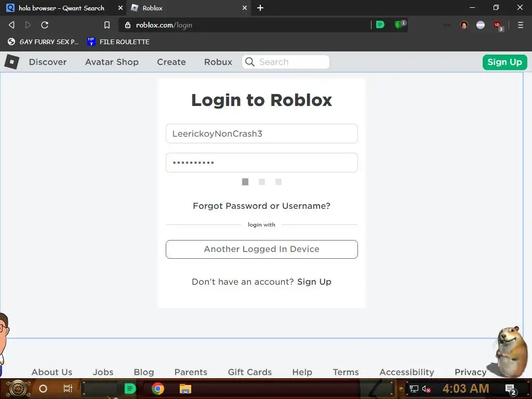This screenshot has height=399, width=532.
Task: Open Create in Roblox navigation
Action: click(171, 62)
